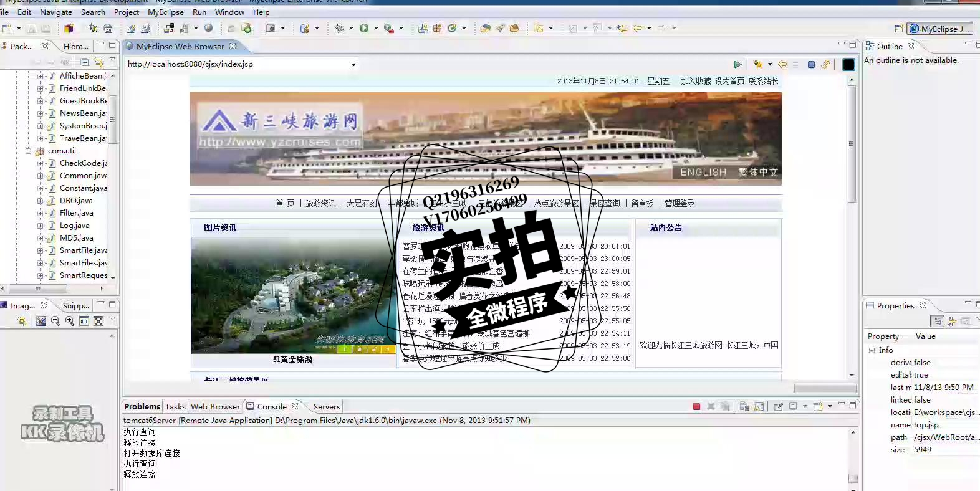
Task: Click the Remove All Terminated Launches icon in Console
Action: (x=725, y=406)
